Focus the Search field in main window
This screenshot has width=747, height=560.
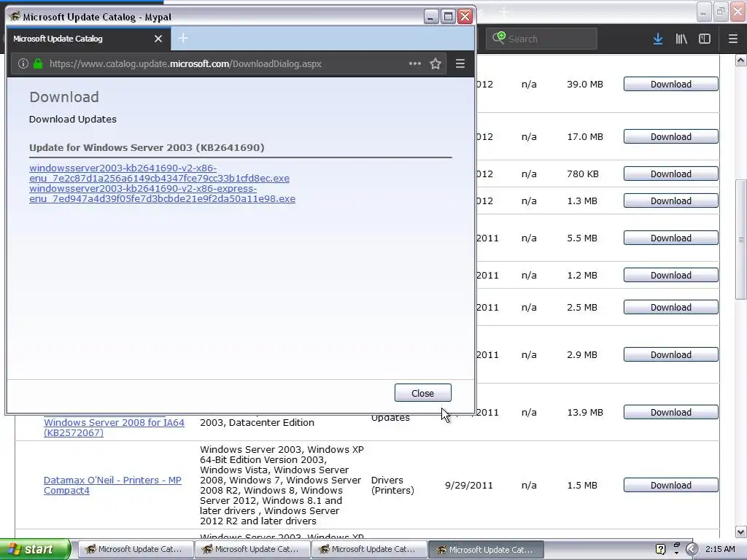click(x=541, y=39)
